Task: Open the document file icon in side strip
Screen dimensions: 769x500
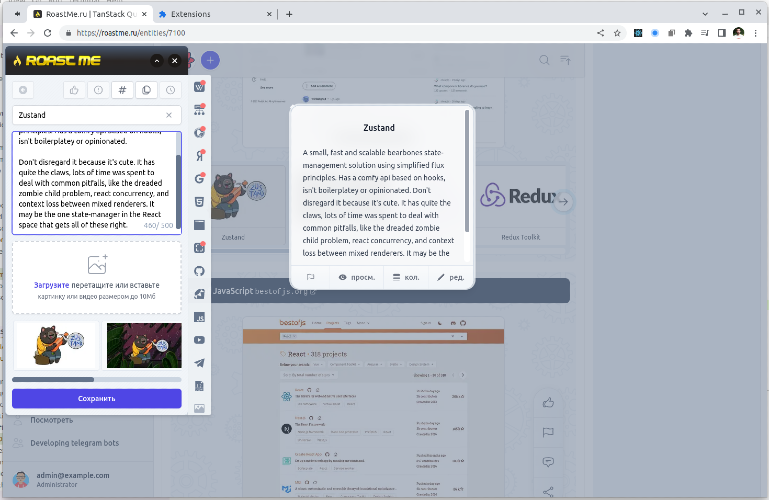Action: pyautogui.click(x=199, y=386)
